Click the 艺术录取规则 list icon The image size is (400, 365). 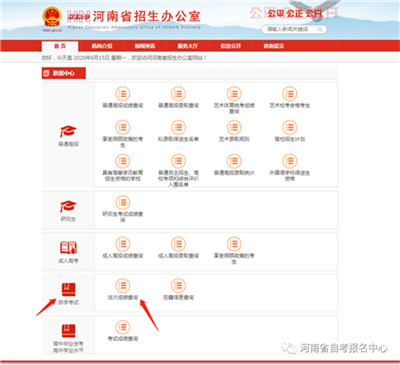pyautogui.click(x=234, y=128)
